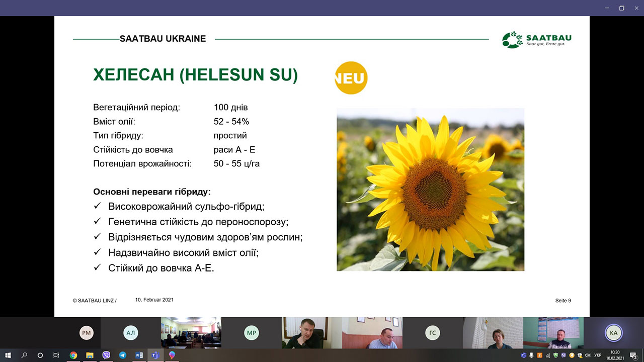Screen dimensions: 644x362
Task: Click the text 'Вегетаційний період:'
Action: [136, 108]
